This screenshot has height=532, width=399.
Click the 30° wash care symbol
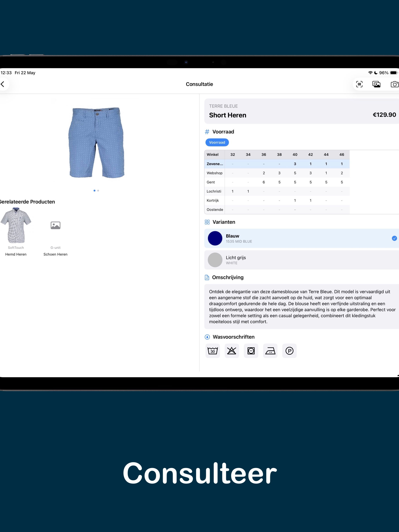click(x=213, y=351)
